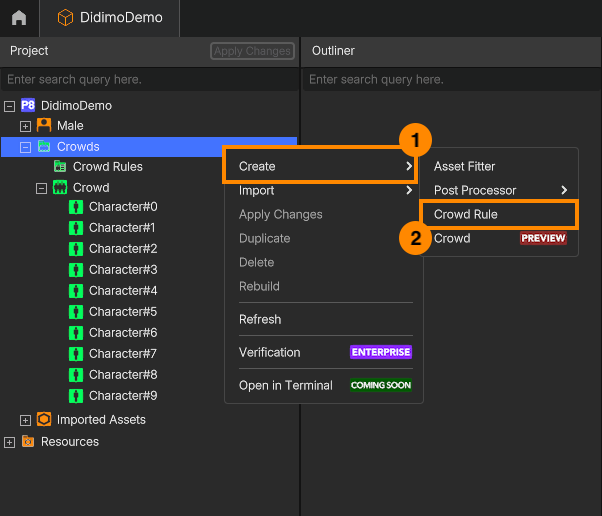Image resolution: width=602 pixels, height=516 pixels.
Task: Click the Character#0 figure icon
Action: point(76,207)
